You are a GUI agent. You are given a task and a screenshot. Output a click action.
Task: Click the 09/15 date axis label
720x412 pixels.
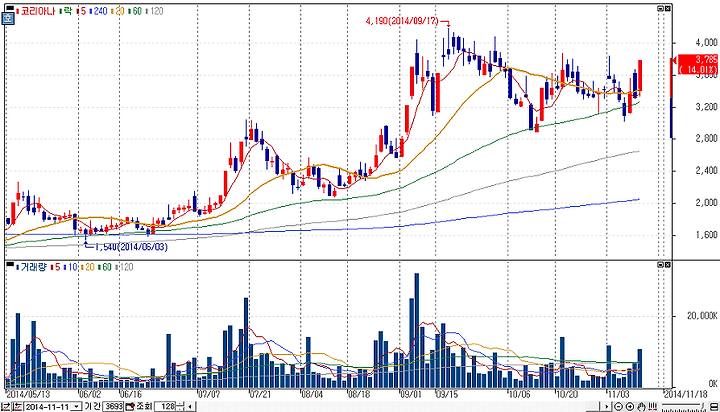pos(446,394)
